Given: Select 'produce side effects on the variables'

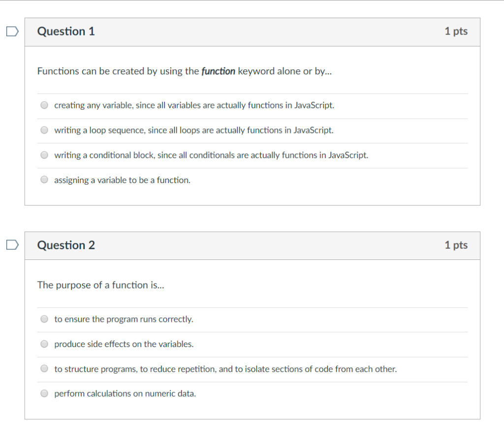Looking at the screenshot, I should 44,344.
